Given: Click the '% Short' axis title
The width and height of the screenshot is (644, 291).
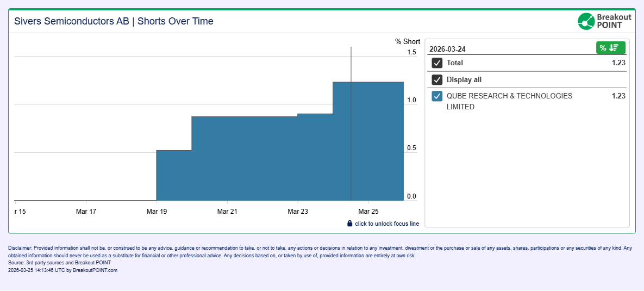Looking at the screenshot, I should click(x=408, y=41).
